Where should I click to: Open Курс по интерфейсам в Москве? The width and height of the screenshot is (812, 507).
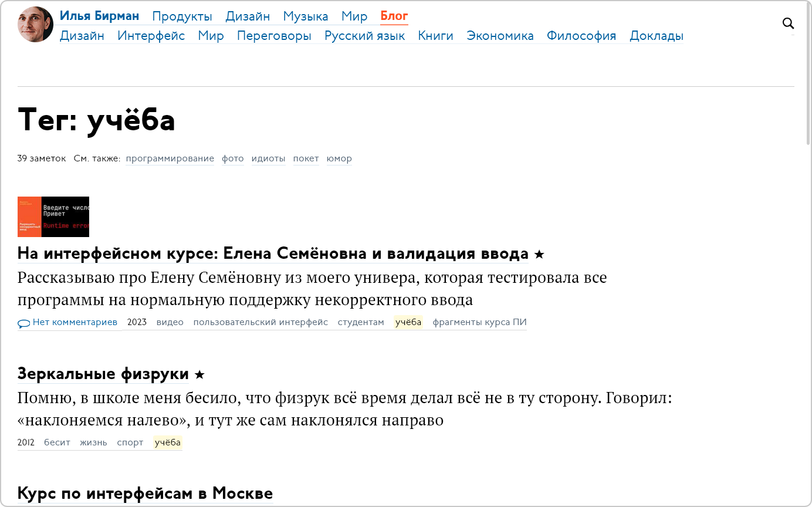click(145, 494)
